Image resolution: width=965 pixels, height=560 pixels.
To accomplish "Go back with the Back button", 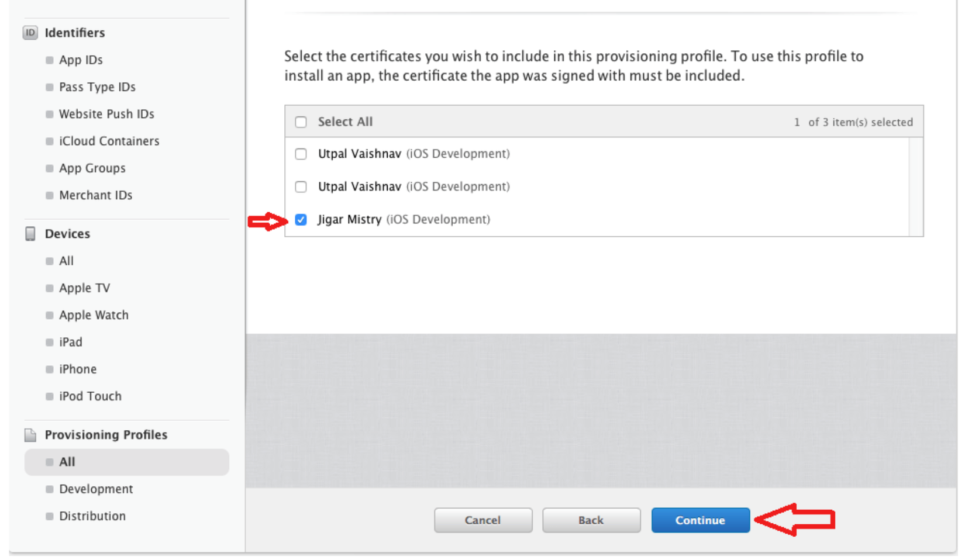I will click(591, 520).
